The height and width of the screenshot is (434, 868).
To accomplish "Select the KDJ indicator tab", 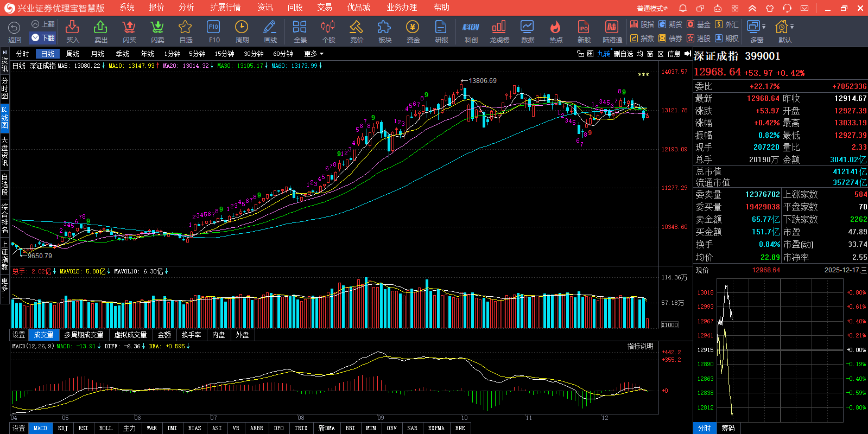I will (x=63, y=428).
